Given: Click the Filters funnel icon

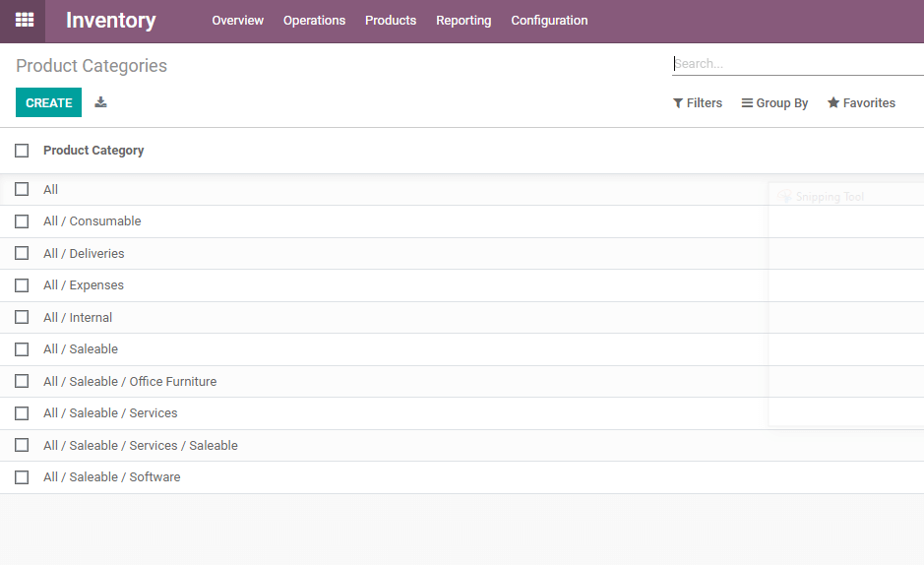Looking at the screenshot, I should pos(678,103).
